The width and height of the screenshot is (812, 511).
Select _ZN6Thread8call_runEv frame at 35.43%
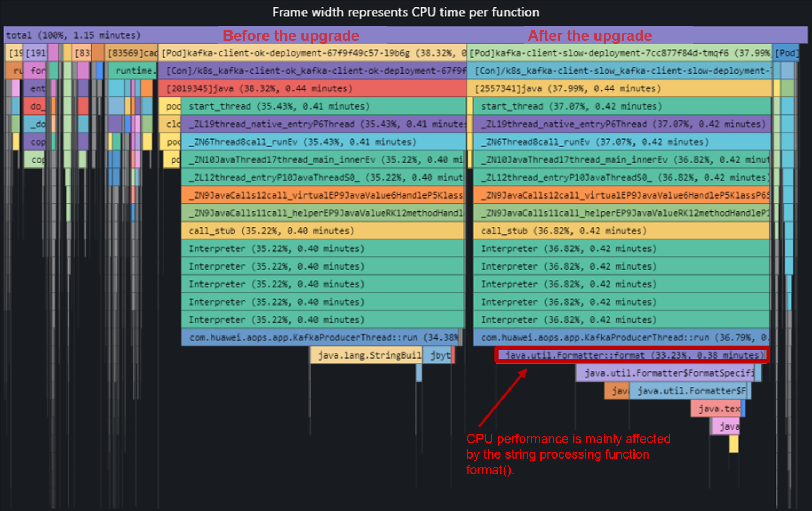(x=323, y=142)
